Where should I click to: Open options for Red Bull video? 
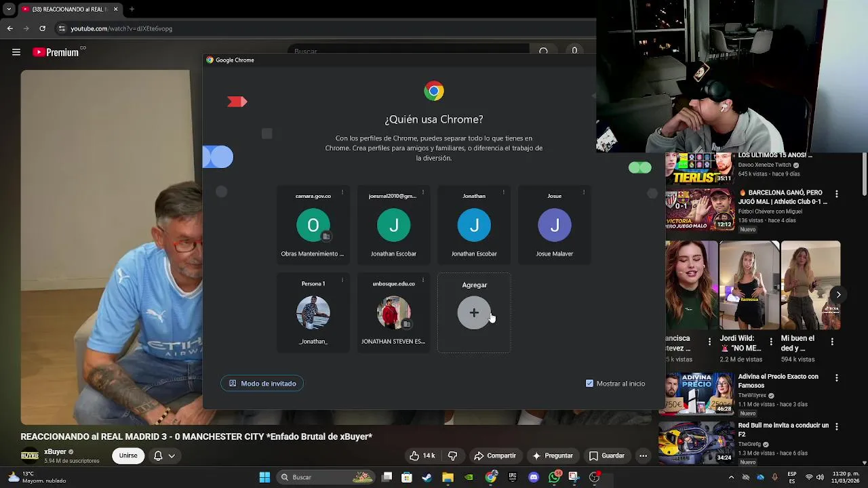(x=836, y=426)
